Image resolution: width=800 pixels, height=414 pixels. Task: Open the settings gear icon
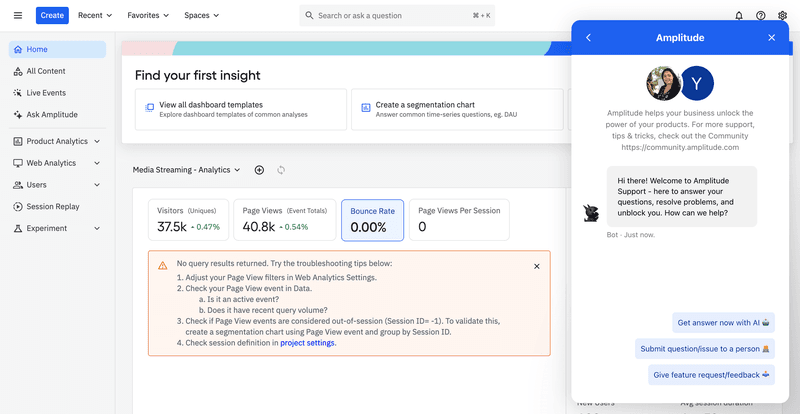(x=782, y=15)
